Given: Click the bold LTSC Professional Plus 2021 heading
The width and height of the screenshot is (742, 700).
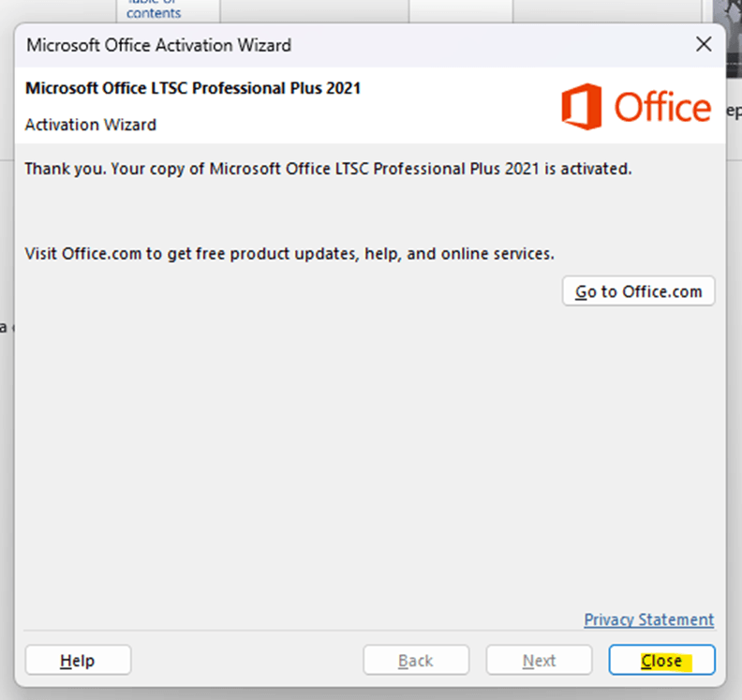Looking at the screenshot, I should [x=192, y=88].
